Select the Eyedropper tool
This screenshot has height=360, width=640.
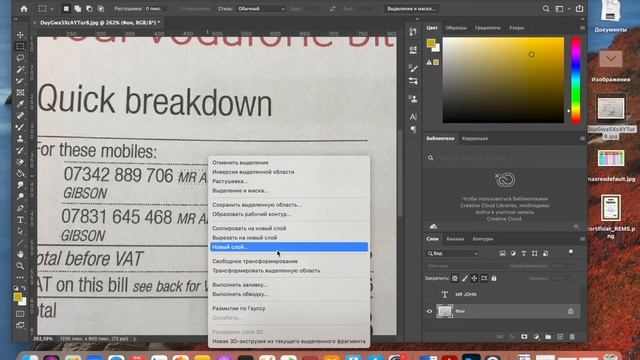coord(20,104)
